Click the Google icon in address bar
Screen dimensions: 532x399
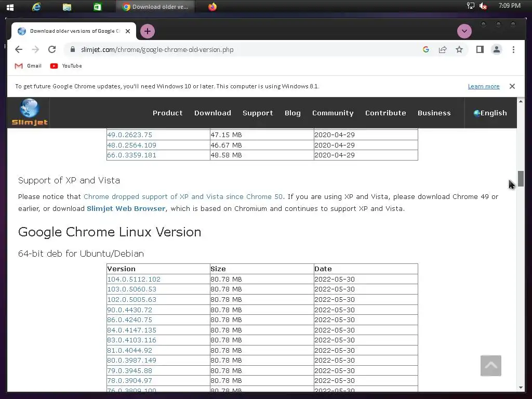click(426, 49)
